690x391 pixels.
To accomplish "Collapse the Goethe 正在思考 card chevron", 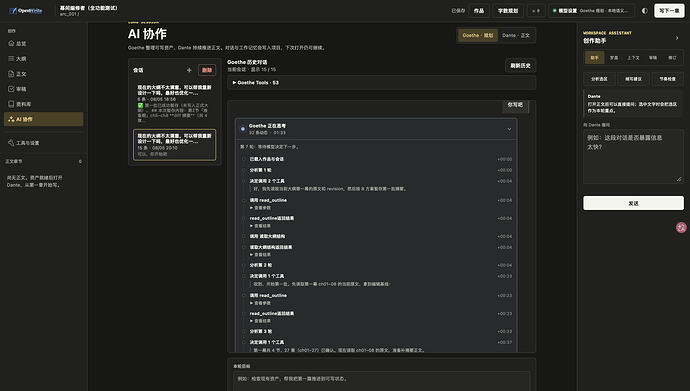I will coord(509,129).
